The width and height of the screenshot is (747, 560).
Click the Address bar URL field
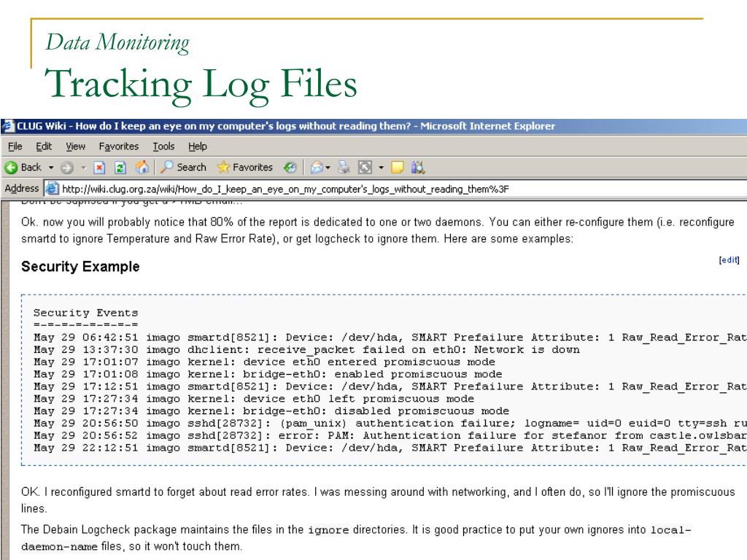(x=395, y=189)
